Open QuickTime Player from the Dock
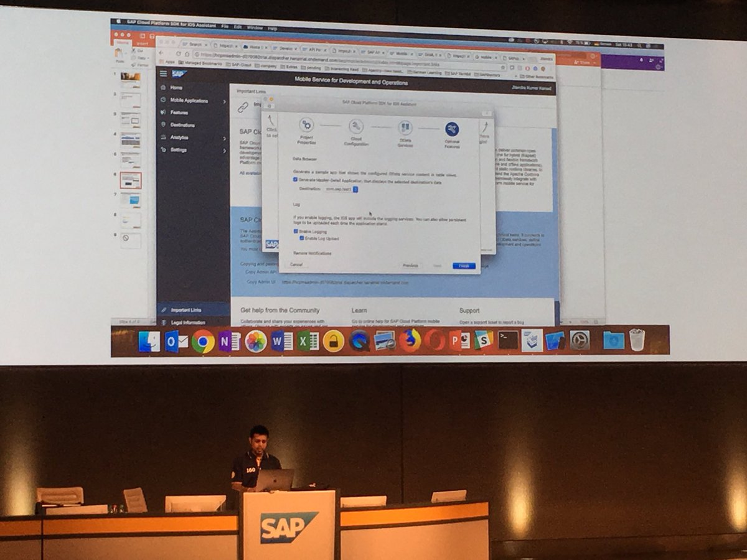Viewport: 747px width, 560px height. tap(359, 341)
